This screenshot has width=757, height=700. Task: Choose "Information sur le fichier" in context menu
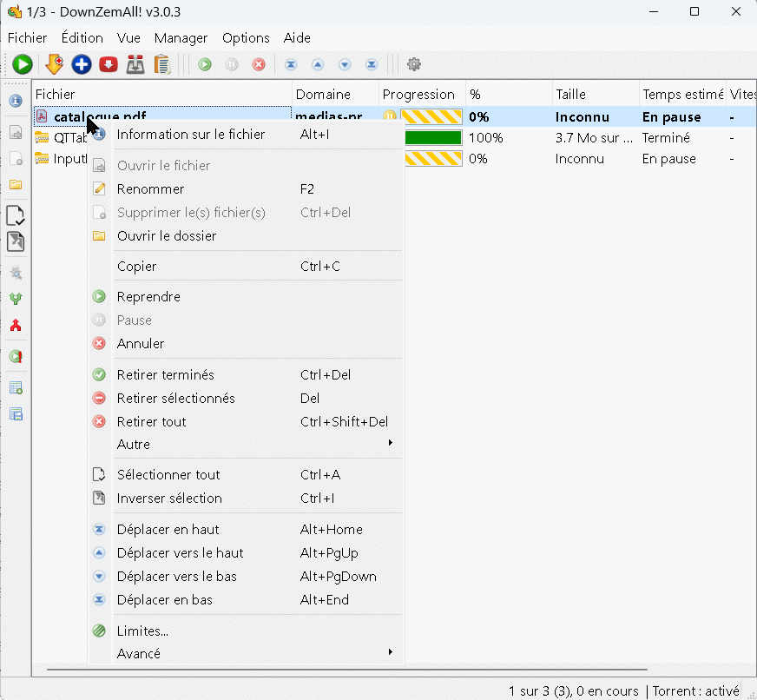247,135
